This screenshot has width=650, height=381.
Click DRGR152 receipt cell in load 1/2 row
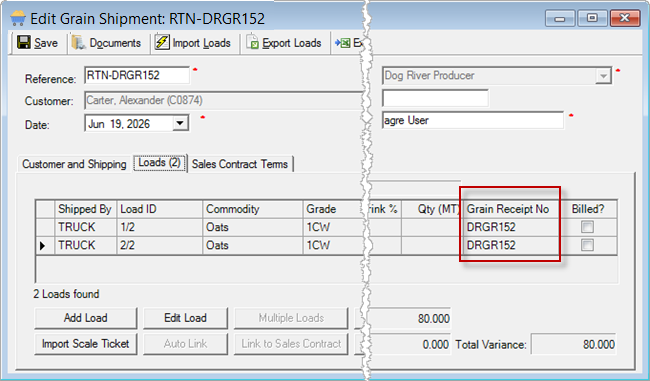point(510,227)
